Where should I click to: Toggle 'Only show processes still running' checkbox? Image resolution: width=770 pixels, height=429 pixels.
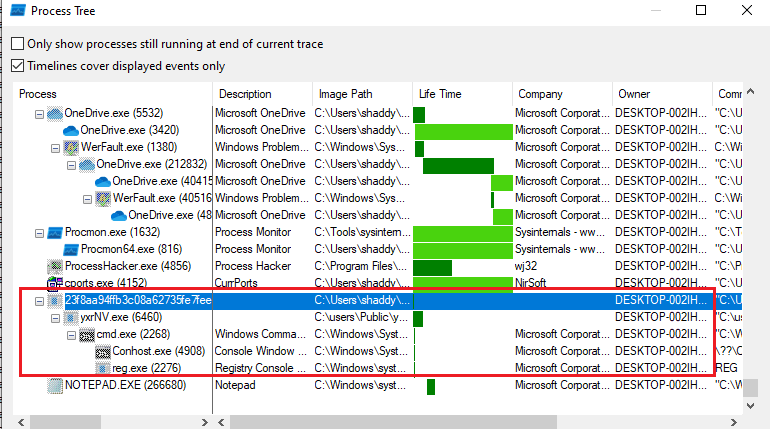click(17, 44)
